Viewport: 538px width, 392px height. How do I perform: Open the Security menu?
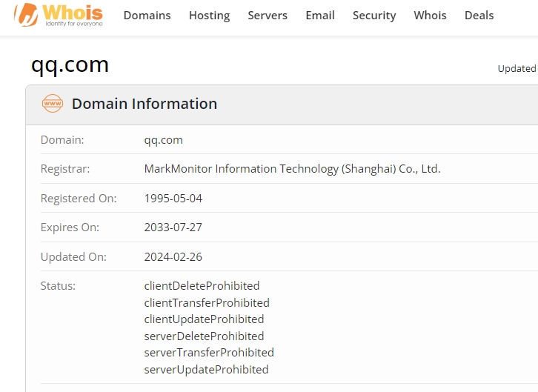374,16
